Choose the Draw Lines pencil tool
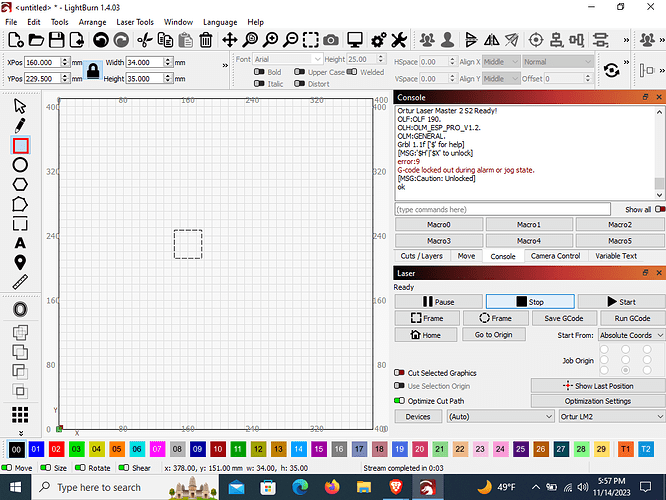Image resolution: width=666 pixels, height=500 pixels. point(20,126)
